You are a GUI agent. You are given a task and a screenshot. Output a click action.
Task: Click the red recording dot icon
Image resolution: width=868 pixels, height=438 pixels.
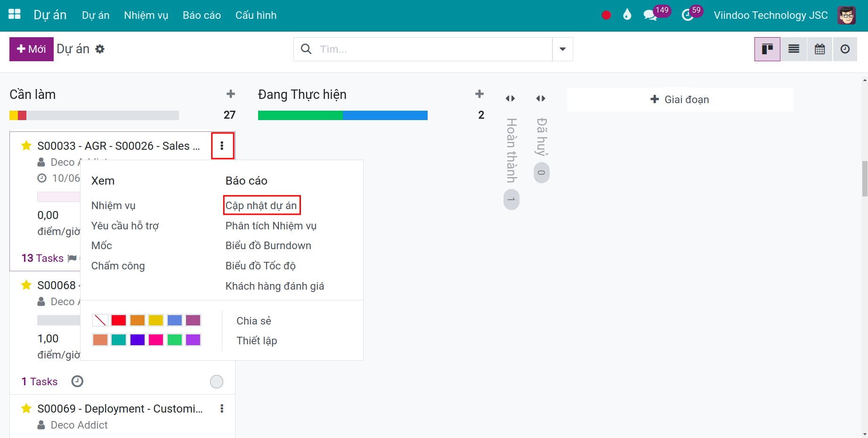tap(606, 15)
